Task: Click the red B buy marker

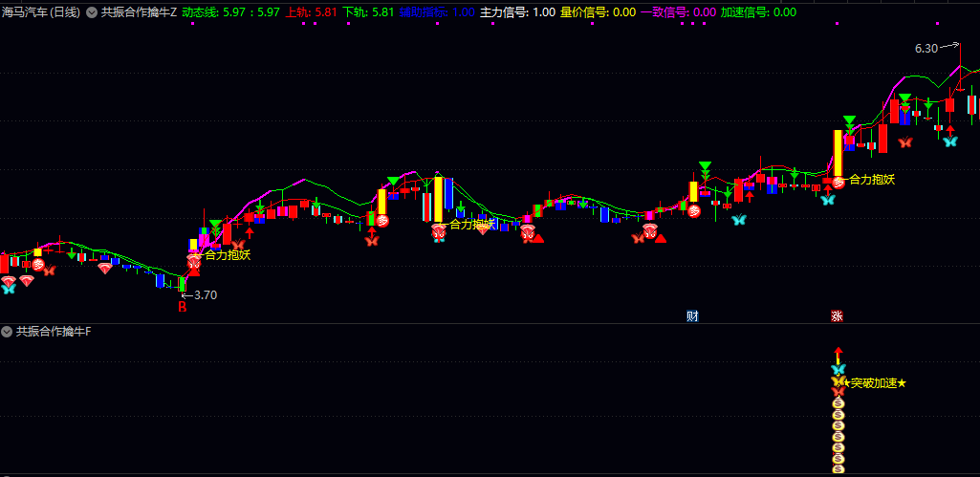Action: [x=183, y=307]
